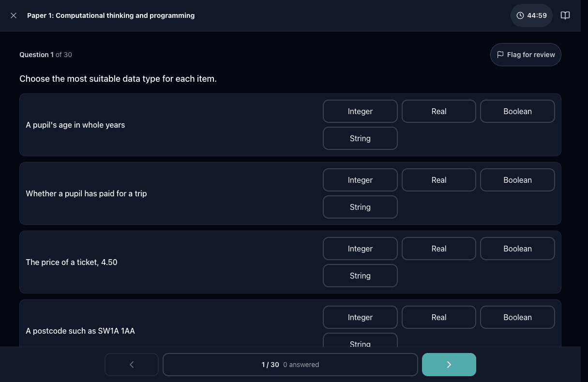Screen dimensions: 588x382
Task: Click the previous question arrow
Action: click(132, 365)
